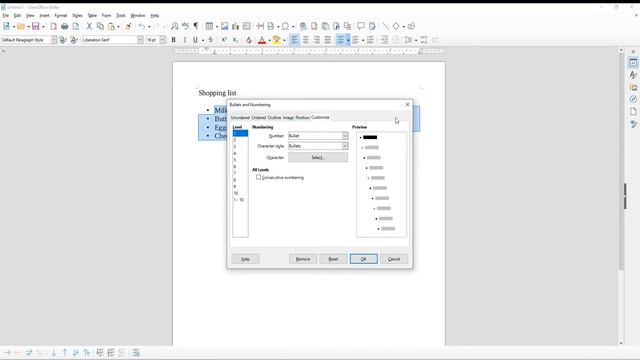The height and width of the screenshot is (360, 640).
Task: Toggle the Formatting Marks pilcrow icon
Action: coord(196,26)
